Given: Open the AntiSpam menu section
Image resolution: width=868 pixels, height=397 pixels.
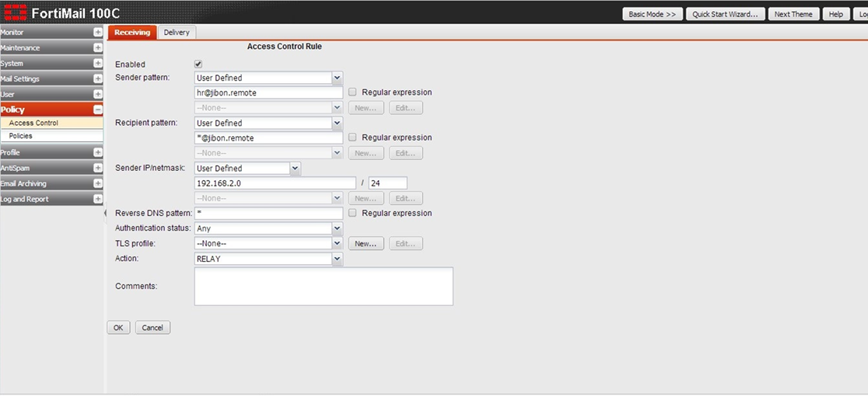Looking at the screenshot, I should [x=51, y=168].
